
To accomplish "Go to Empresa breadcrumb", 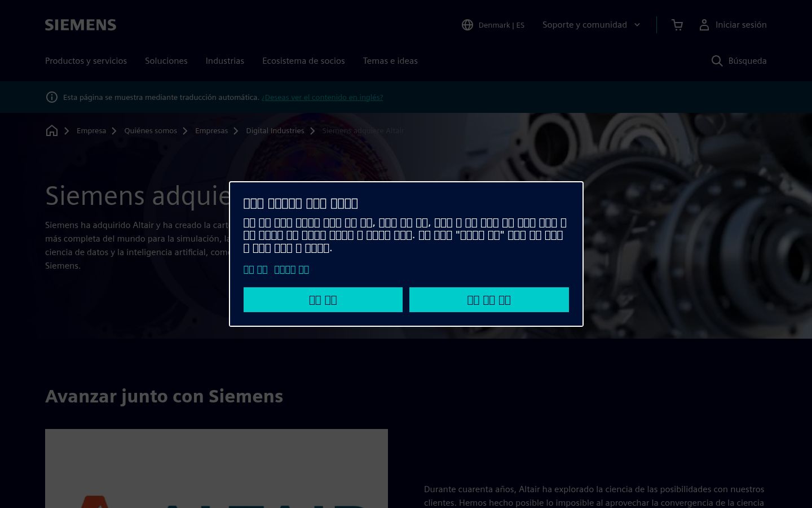I will (x=91, y=131).
